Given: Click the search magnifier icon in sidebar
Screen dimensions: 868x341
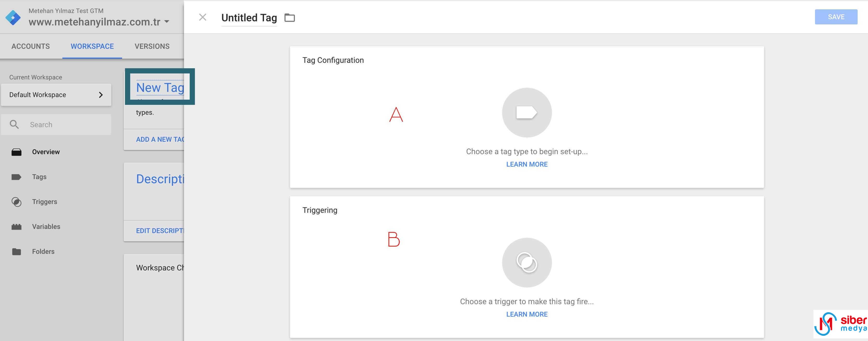Looking at the screenshot, I should (x=14, y=125).
